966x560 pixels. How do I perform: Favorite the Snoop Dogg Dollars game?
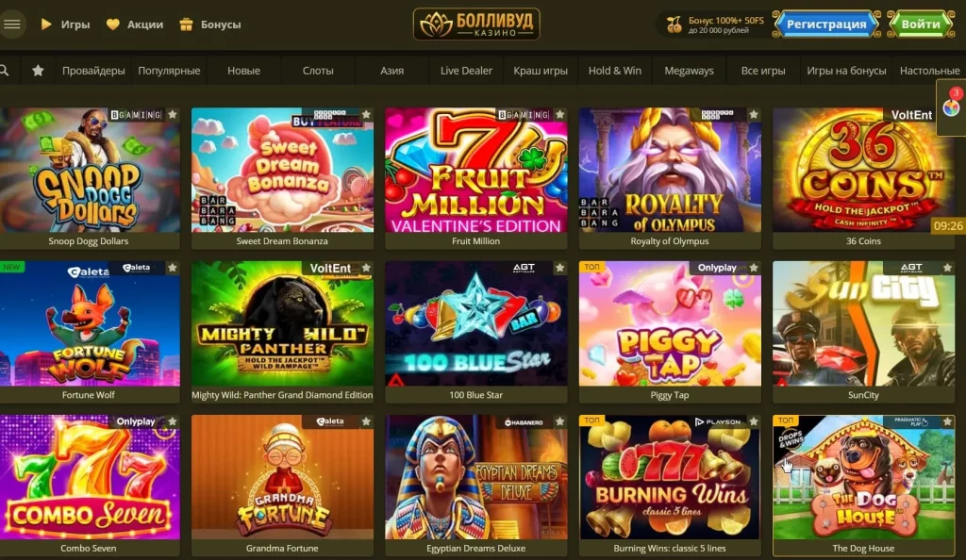tap(173, 114)
